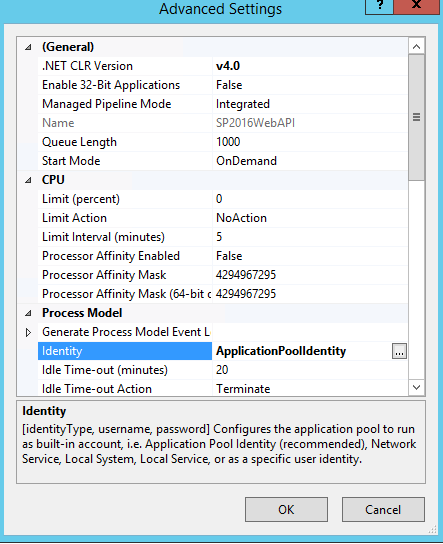Viewport: 443px width, 544px height.
Task: Select the Queue Length property
Action: (x=79, y=142)
